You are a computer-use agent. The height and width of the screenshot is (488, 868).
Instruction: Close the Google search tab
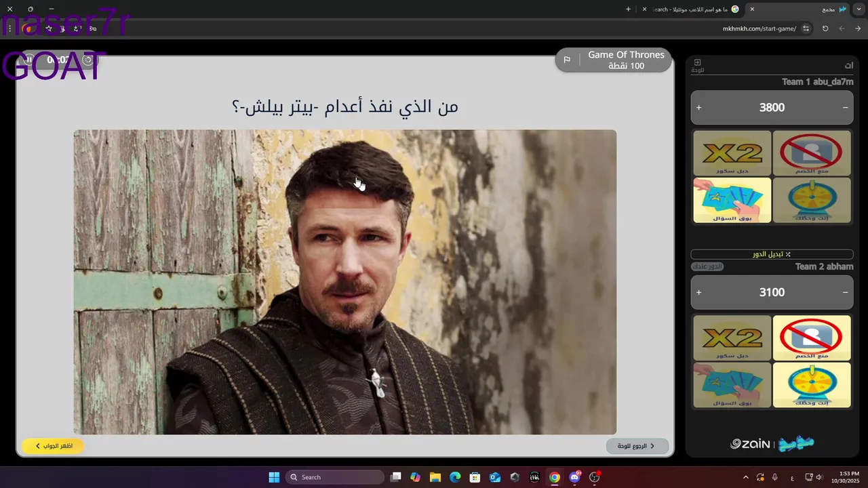point(644,9)
